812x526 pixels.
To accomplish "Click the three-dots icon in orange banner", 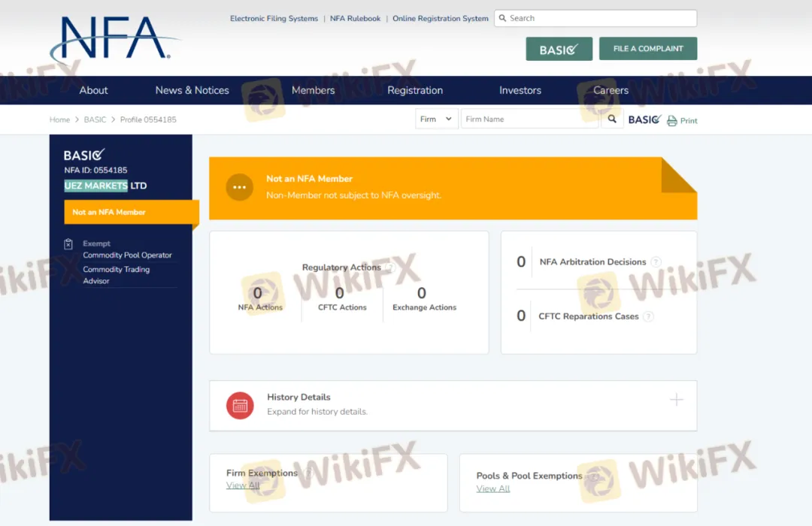I will [239, 187].
